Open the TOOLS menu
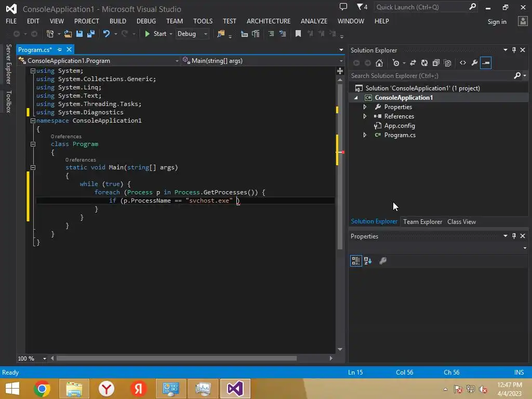This screenshot has height=399, width=532. coord(203,21)
